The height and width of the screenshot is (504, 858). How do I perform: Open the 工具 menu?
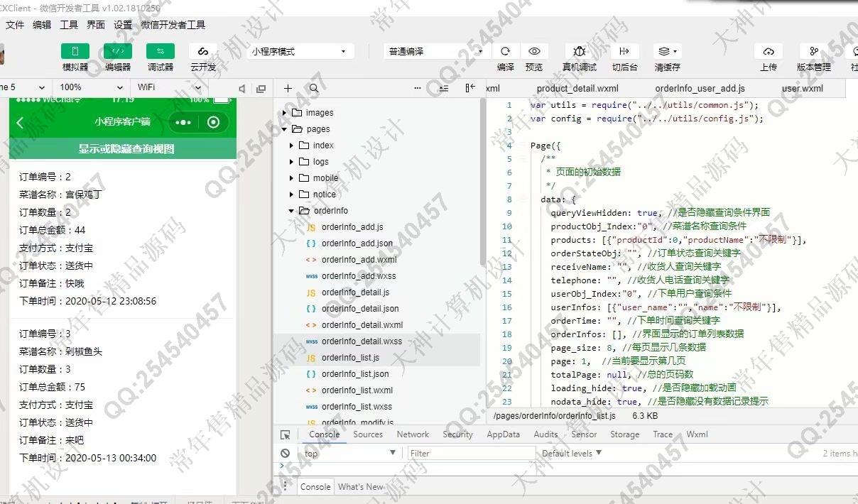pyautogui.click(x=69, y=25)
